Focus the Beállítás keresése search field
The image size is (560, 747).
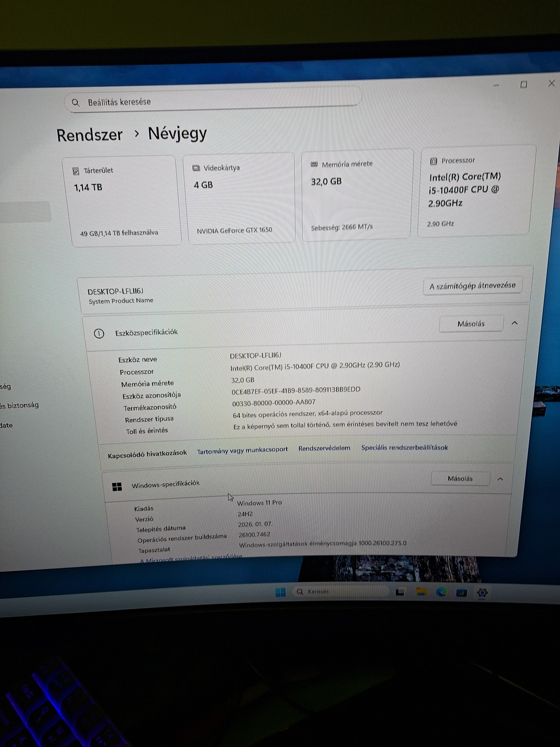pyautogui.click(x=213, y=99)
